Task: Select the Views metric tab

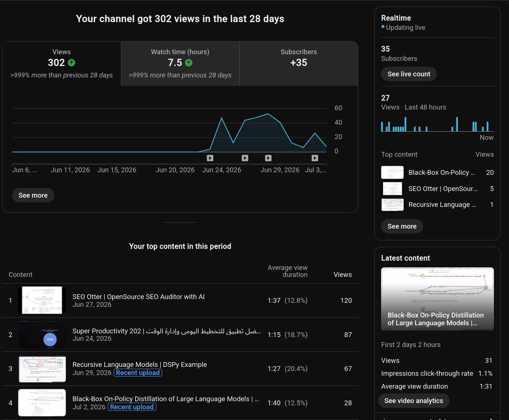Action: (62, 64)
